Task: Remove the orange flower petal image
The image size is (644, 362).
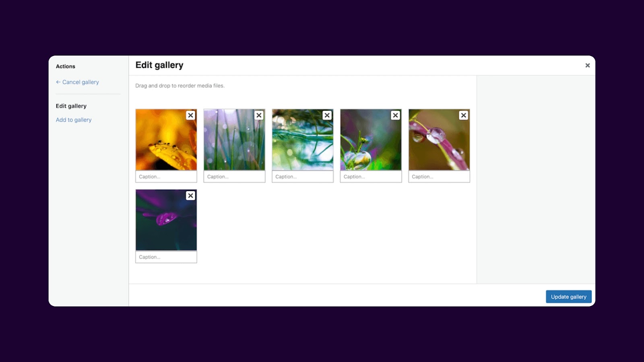Action: pyautogui.click(x=191, y=115)
